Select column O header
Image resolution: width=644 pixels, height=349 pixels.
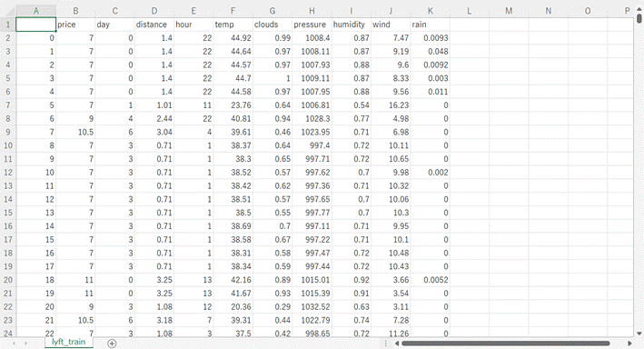click(588, 11)
